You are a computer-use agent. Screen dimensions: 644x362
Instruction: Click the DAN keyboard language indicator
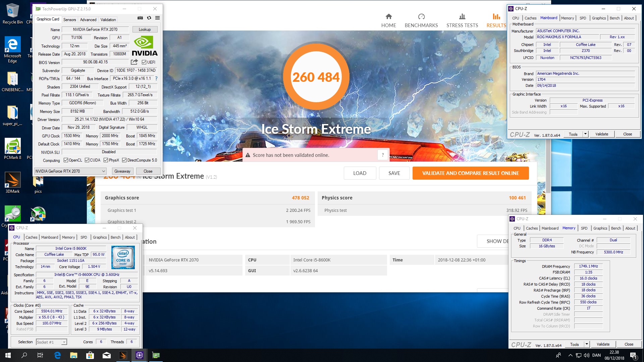(596, 355)
